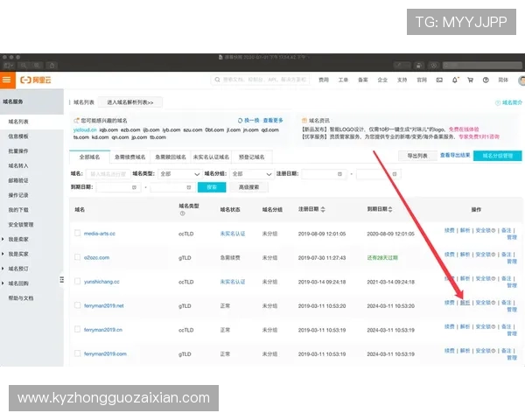The image size is (525, 420).
Task: Open the user avatar in header
Action: (521, 80)
